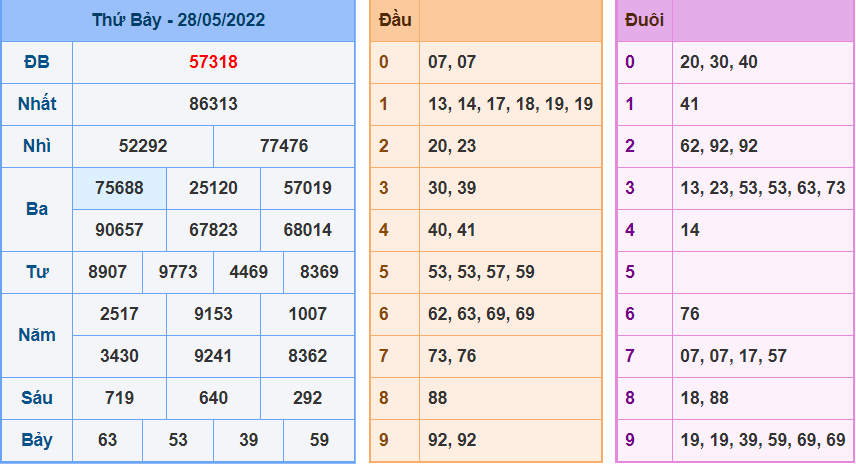Viewport: 856px width, 464px height.
Task: Select seventh prize number 63
Action: (108, 440)
